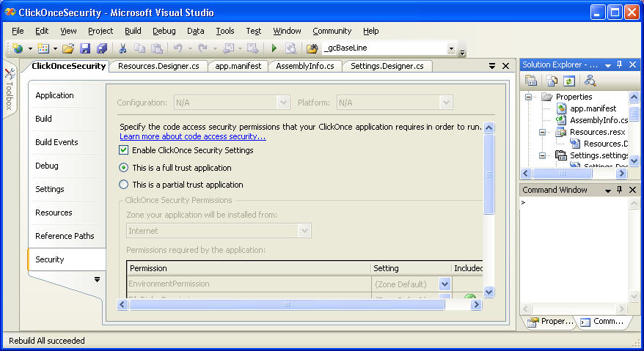Open Learn more about code access security link
The width and height of the screenshot is (644, 351).
point(193,136)
